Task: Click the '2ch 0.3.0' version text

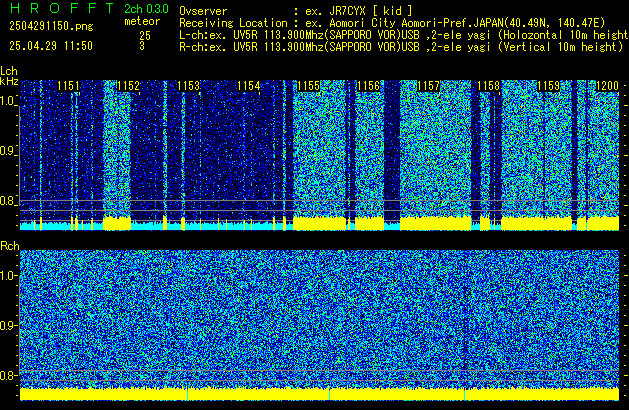Action: [146, 9]
